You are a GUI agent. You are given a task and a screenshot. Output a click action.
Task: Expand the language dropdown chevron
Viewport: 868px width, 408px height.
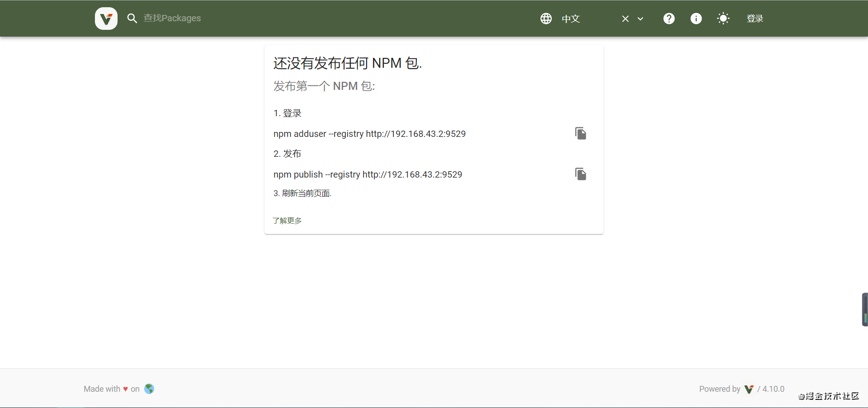point(640,19)
